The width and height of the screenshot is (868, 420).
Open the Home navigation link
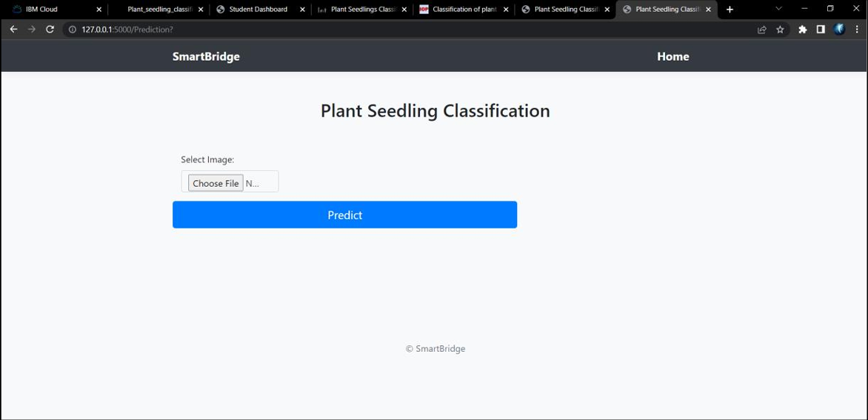coord(673,56)
